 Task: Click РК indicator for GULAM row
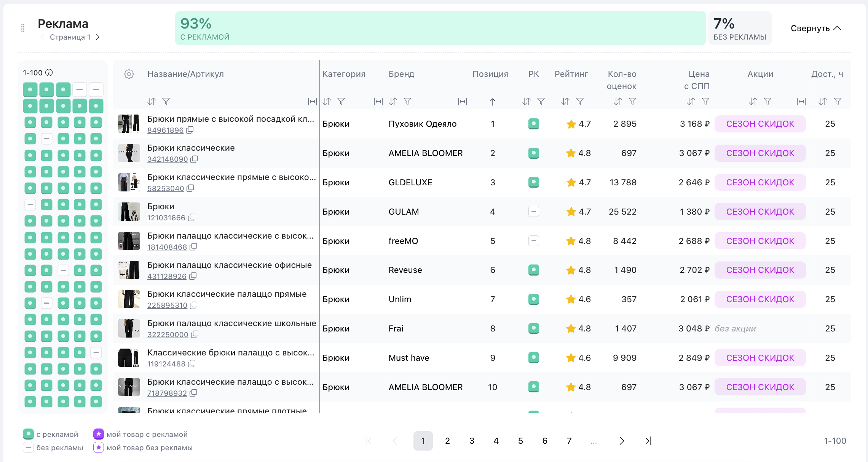click(533, 212)
